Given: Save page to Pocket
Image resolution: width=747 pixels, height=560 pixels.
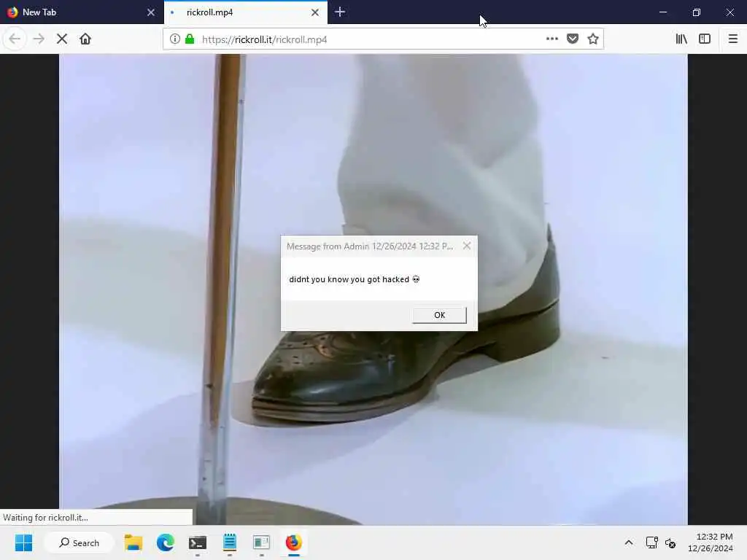Looking at the screenshot, I should coord(573,39).
